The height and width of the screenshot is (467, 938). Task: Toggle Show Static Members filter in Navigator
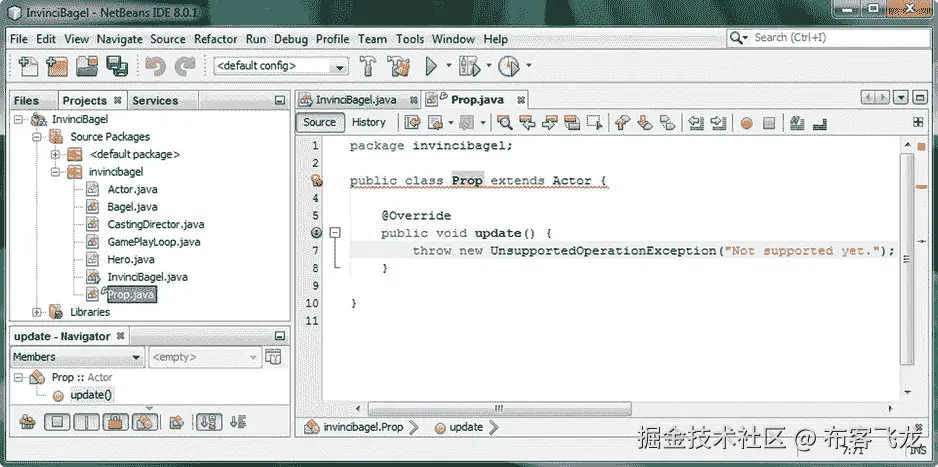coord(87,422)
